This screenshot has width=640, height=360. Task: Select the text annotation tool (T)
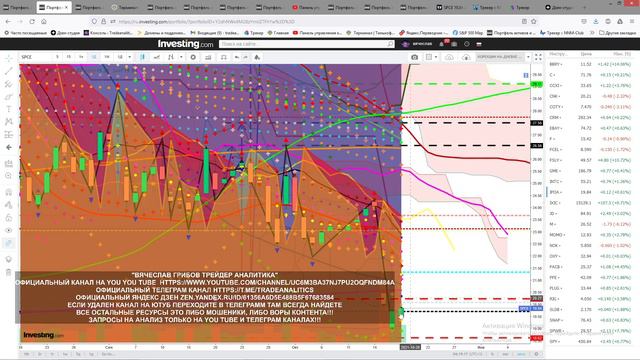pos(9,109)
